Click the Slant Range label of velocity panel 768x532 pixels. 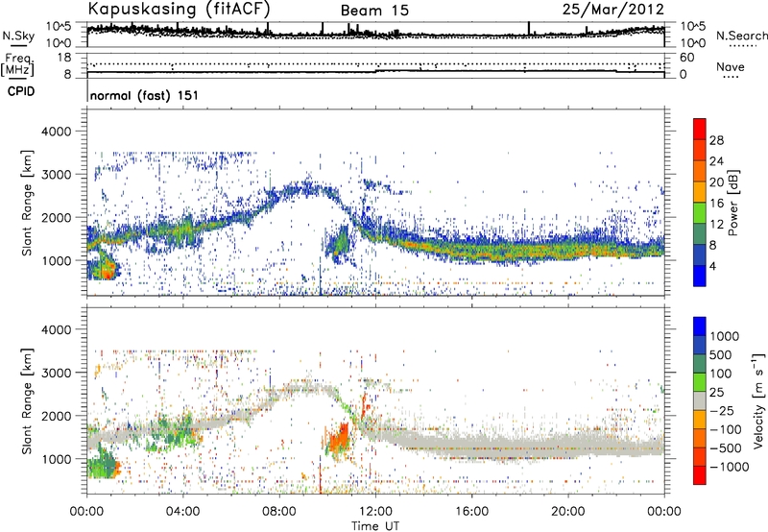click(27, 400)
